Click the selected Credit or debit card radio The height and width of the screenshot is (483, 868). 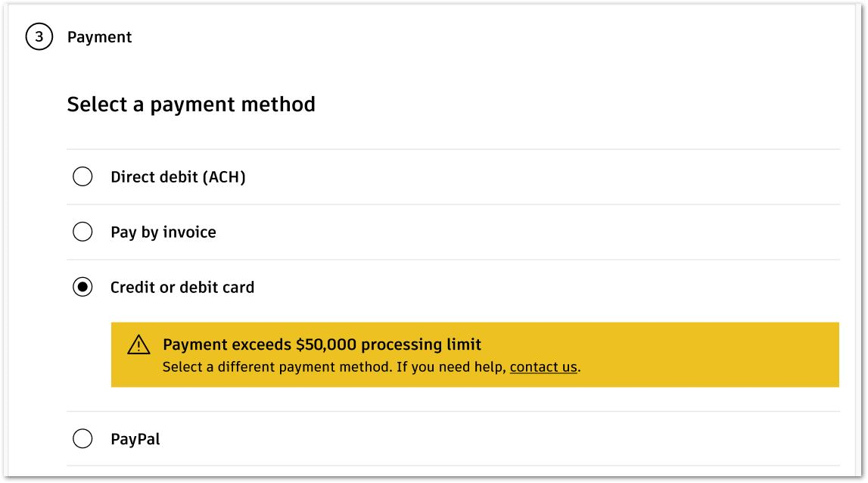coord(82,287)
